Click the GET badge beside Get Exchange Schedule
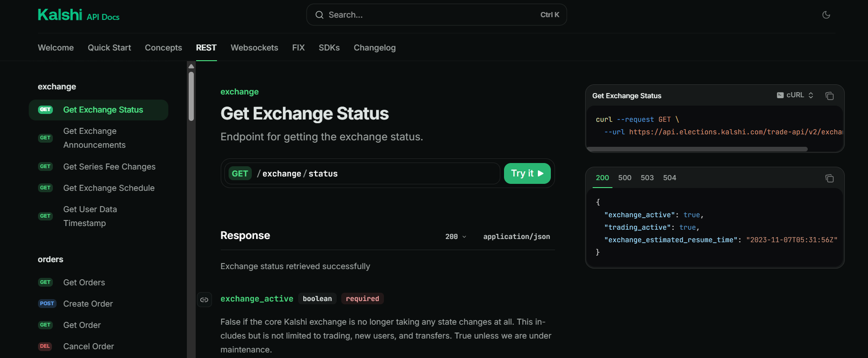The width and height of the screenshot is (868, 358). [x=45, y=188]
